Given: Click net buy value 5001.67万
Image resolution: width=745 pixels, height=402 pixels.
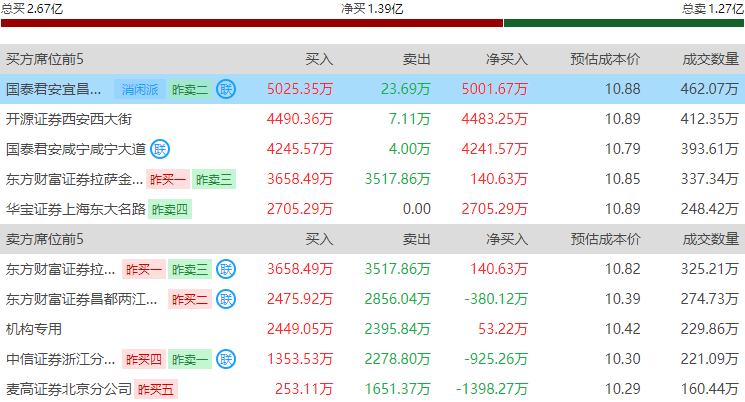Looking at the screenshot, I should coord(495,89).
